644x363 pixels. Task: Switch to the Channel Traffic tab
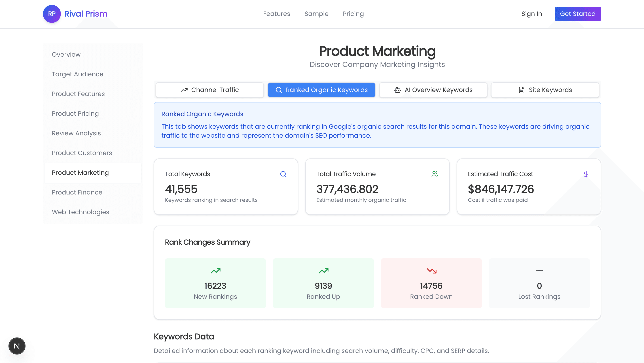(210, 90)
